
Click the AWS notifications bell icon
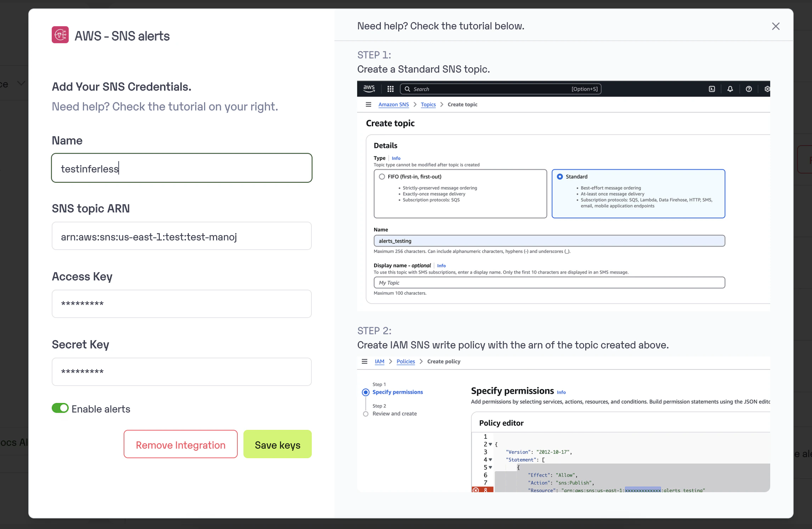[x=730, y=89]
